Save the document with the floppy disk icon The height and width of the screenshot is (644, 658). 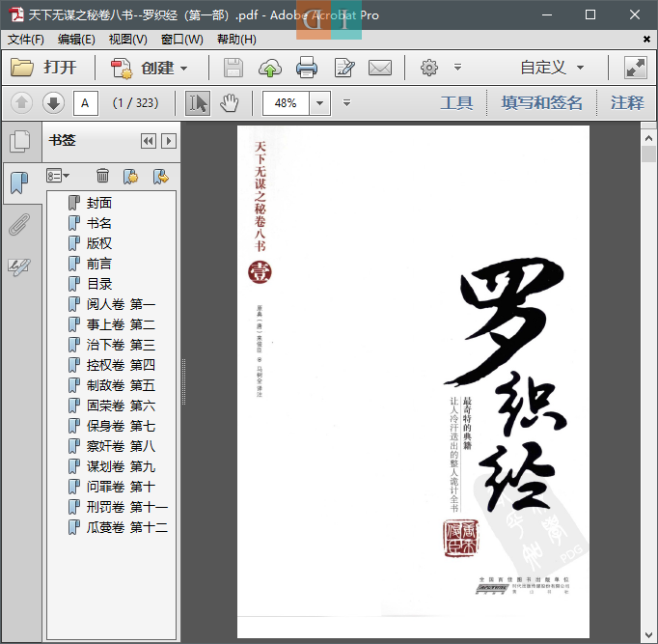(x=233, y=68)
